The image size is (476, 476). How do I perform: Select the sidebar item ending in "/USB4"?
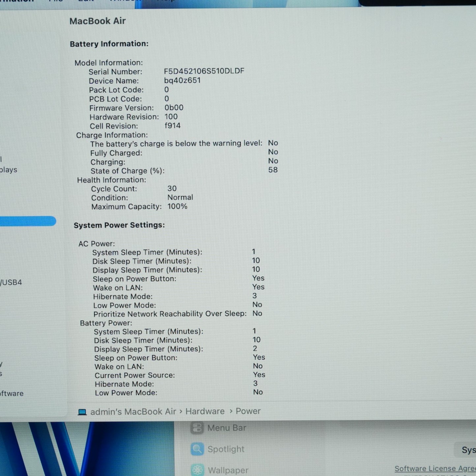pos(11,282)
